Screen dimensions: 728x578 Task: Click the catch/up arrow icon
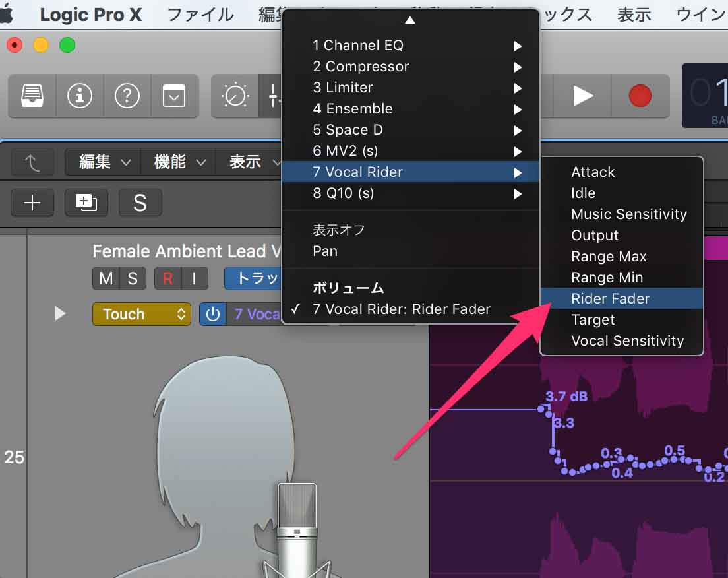(32, 162)
